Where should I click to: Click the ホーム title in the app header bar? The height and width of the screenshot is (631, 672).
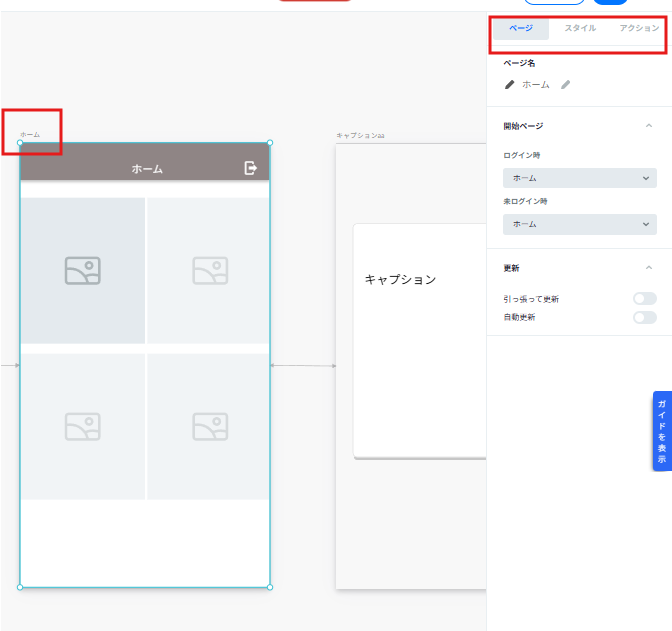point(147,169)
